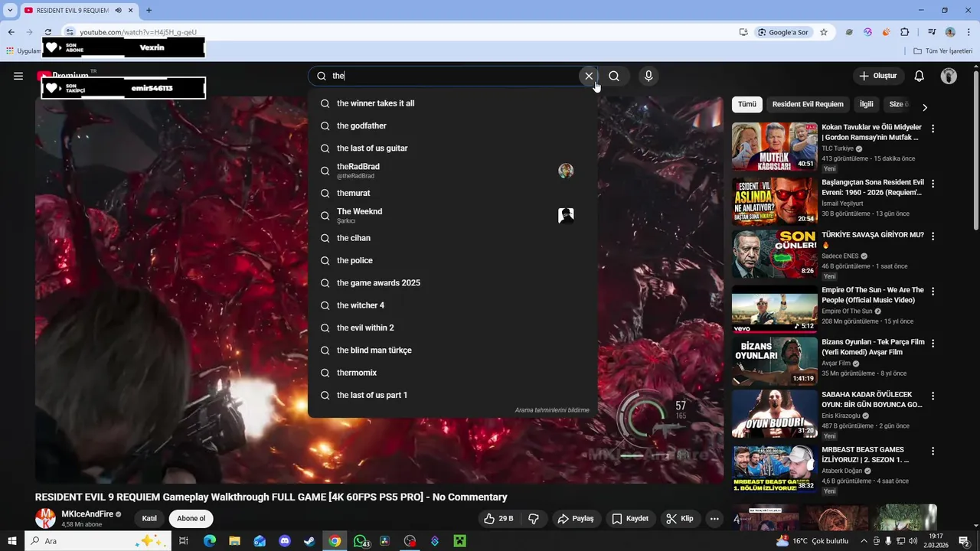Choose the theRadBrad channel suggestion

click(452, 171)
